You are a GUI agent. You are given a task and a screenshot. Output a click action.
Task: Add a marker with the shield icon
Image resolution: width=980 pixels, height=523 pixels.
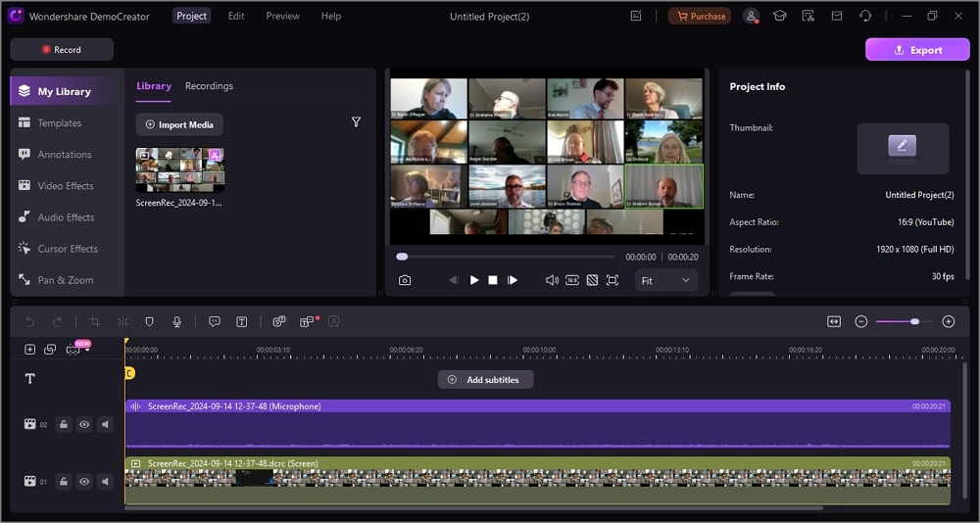(149, 321)
